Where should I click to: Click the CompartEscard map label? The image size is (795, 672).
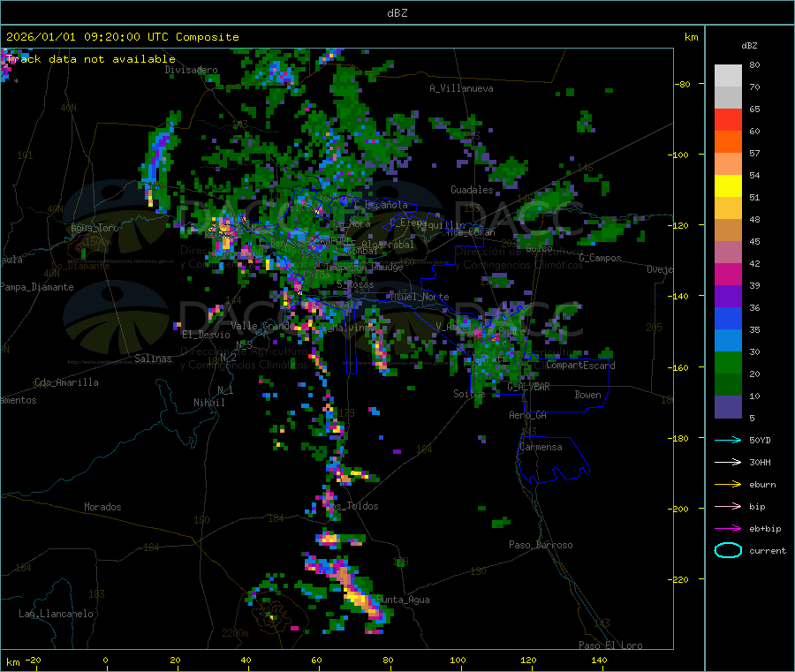click(x=580, y=366)
